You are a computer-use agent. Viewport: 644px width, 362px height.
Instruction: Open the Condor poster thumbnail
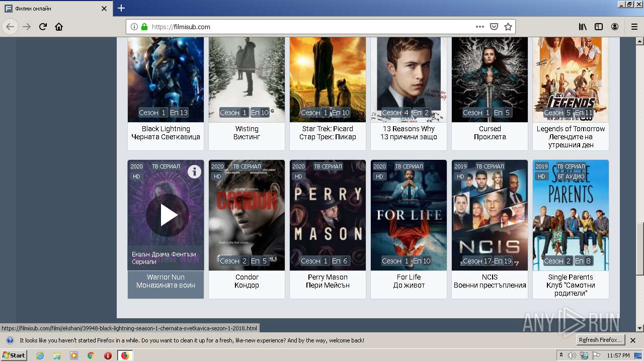(x=247, y=215)
